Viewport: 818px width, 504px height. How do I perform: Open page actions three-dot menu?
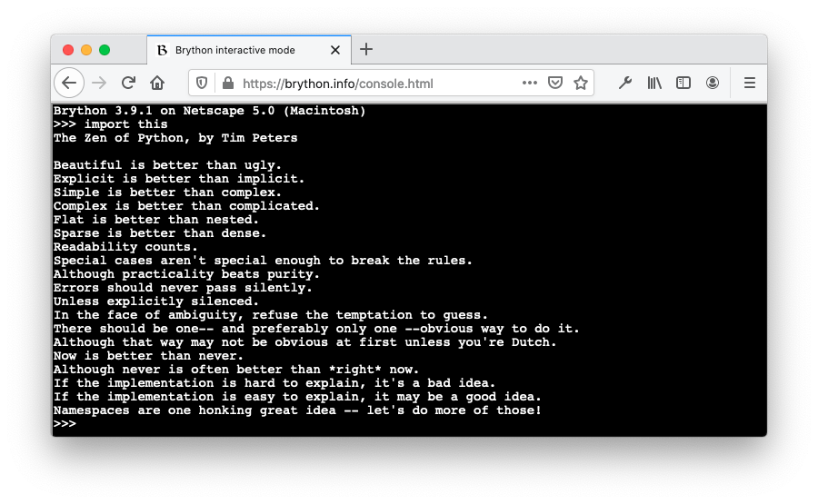pos(530,83)
